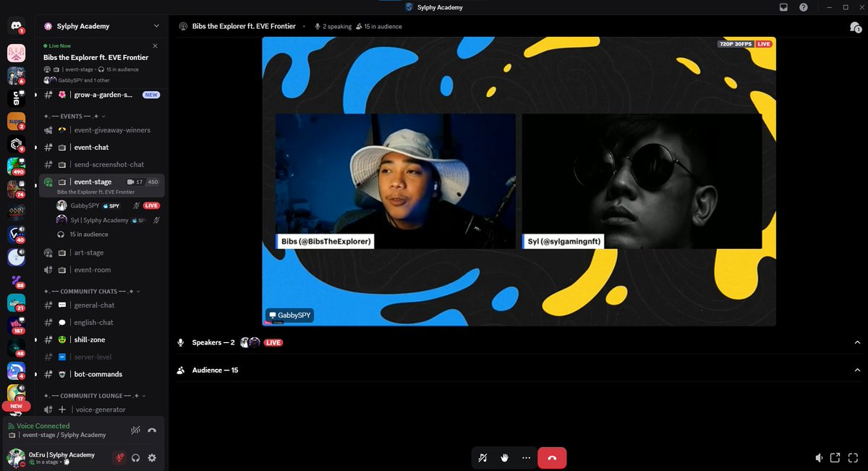Open the general-chat channel
The image size is (868, 471).
click(102, 305)
